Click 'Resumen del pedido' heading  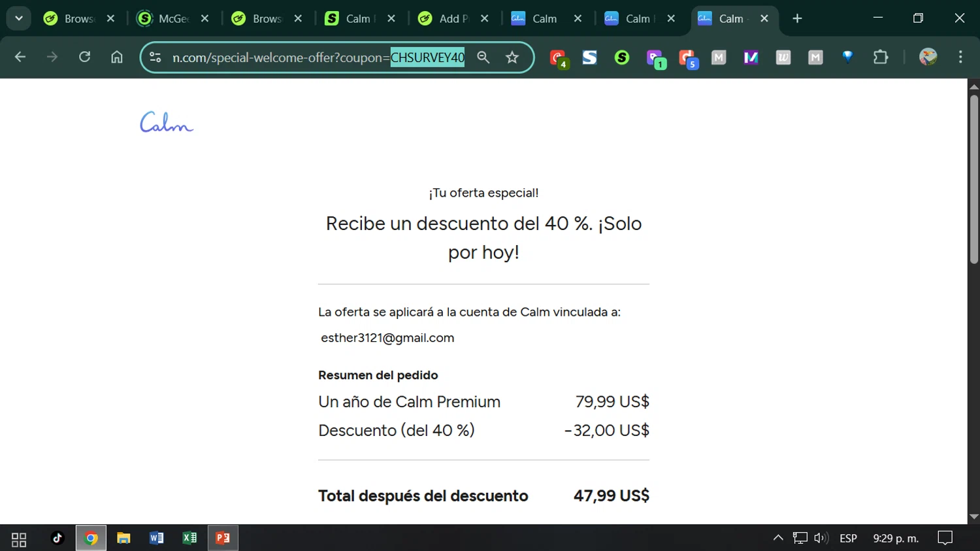(x=378, y=375)
